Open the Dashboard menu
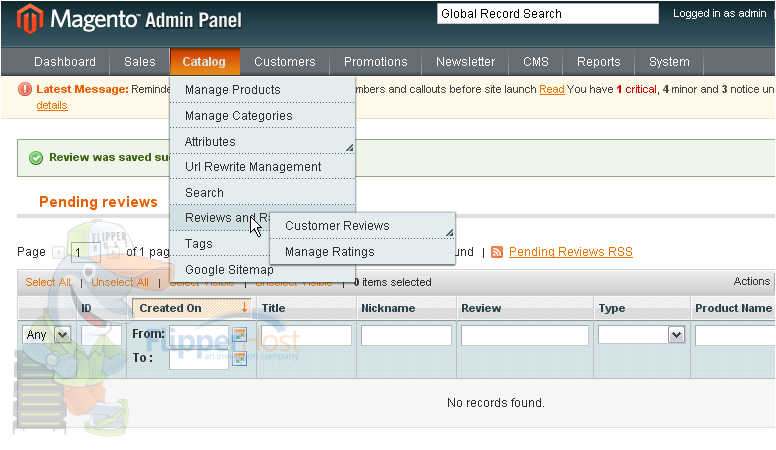This screenshot has width=776, height=450. [x=65, y=62]
